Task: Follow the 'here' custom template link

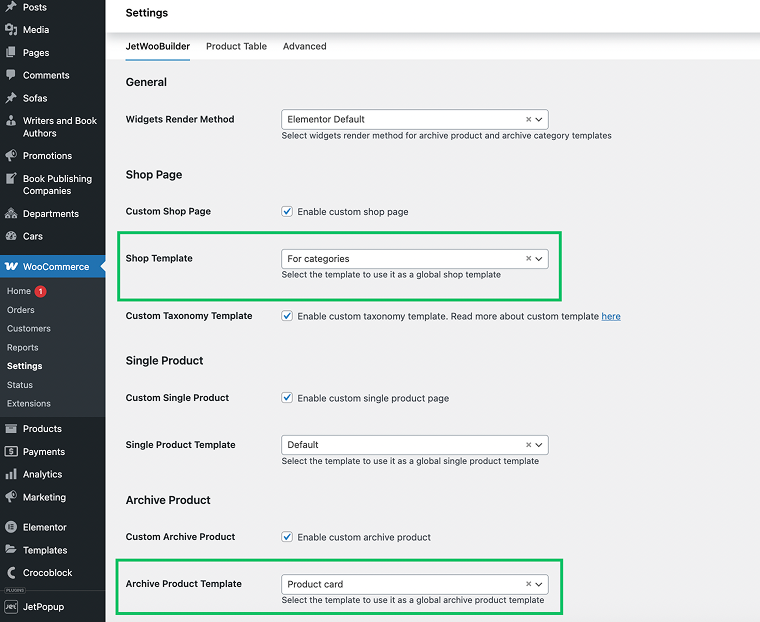Action: (x=611, y=317)
